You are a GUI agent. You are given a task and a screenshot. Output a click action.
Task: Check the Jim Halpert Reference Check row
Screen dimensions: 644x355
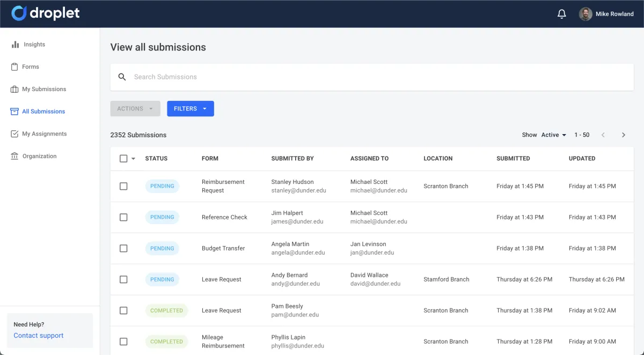[x=123, y=217]
